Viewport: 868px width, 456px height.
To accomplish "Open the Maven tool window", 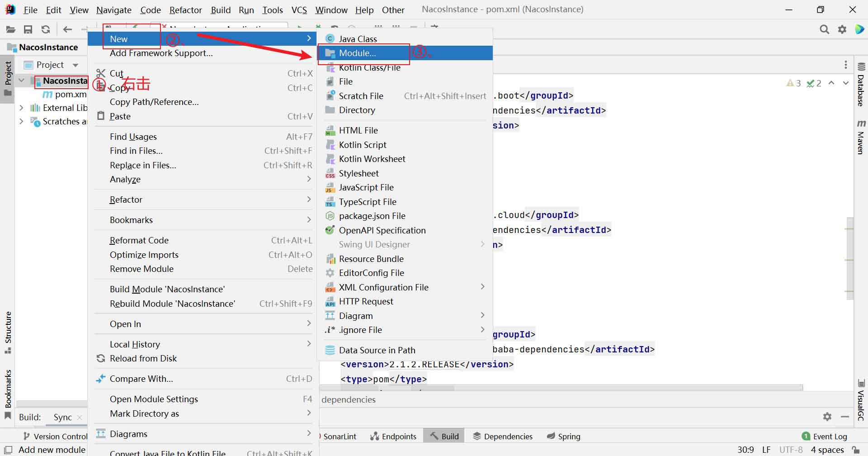I will coord(861,137).
